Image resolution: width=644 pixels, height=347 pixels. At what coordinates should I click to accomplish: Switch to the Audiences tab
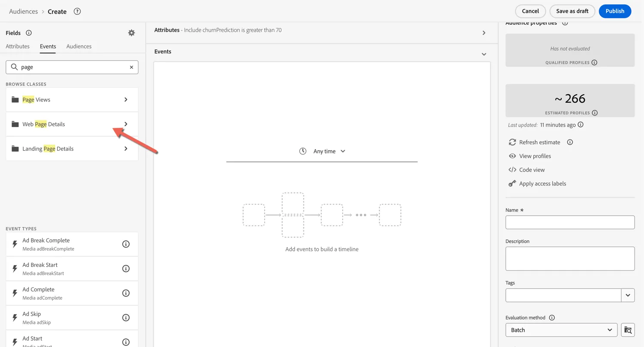pyautogui.click(x=79, y=46)
